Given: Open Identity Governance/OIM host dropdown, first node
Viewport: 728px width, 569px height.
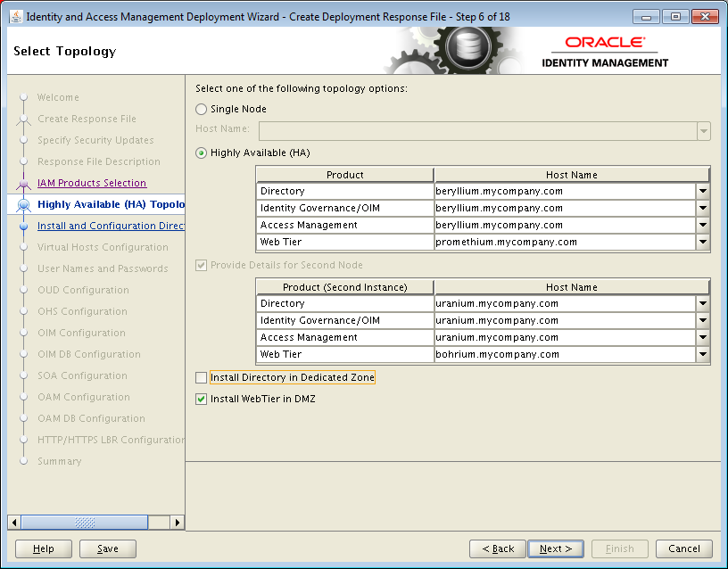Looking at the screenshot, I should tap(703, 208).
